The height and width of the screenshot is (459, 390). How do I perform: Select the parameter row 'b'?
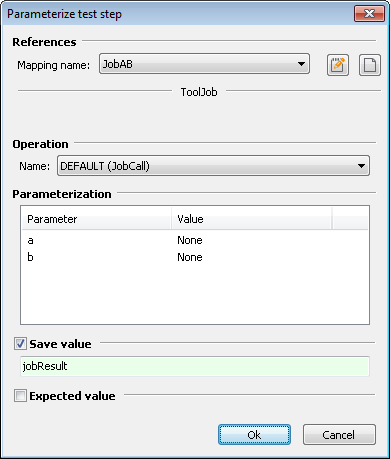(x=195, y=257)
